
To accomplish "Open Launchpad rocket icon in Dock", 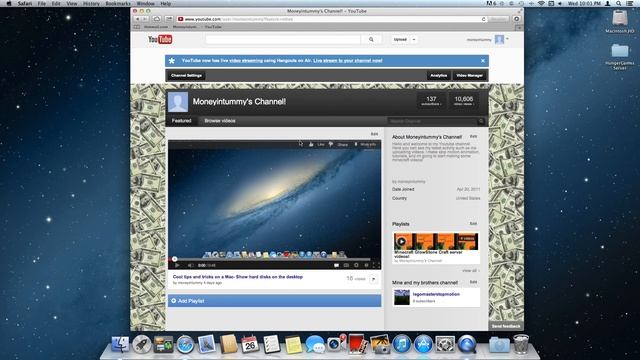I will pyautogui.click(x=142, y=344).
